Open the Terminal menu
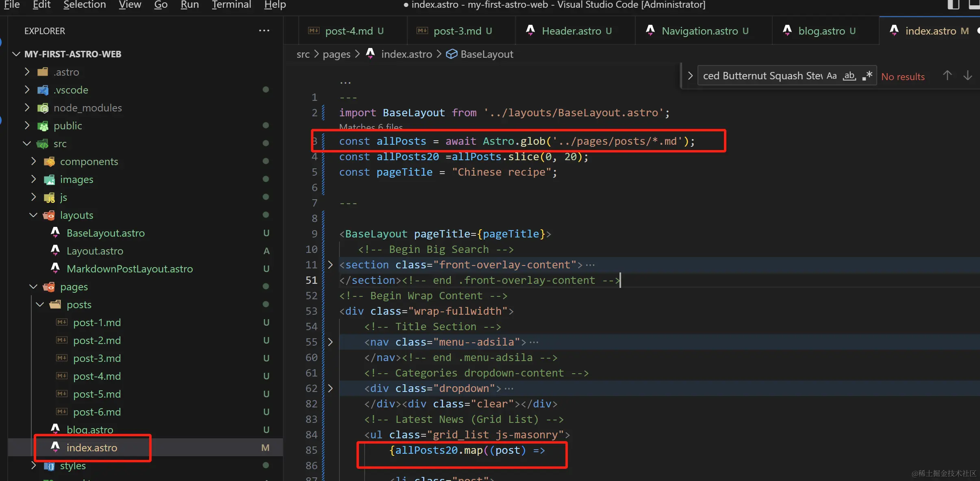Image resolution: width=980 pixels, height=481 pixels. point(231,5)
